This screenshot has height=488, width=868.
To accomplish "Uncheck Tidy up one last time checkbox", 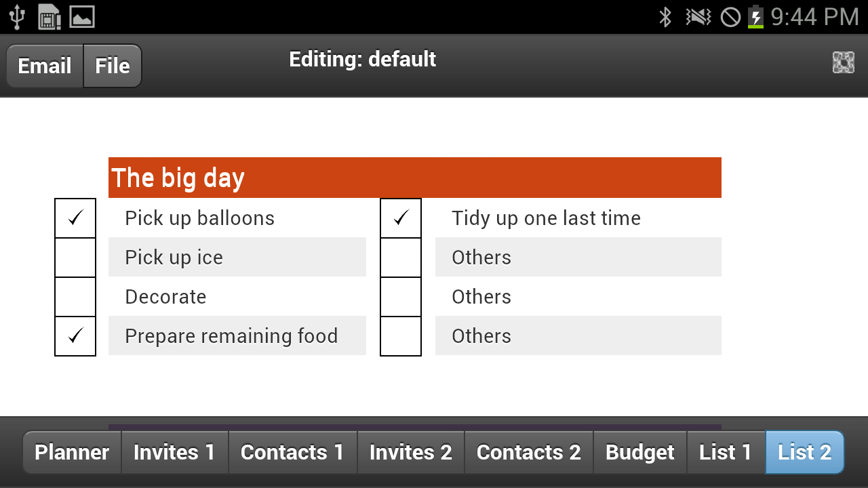I will [401, 218].
